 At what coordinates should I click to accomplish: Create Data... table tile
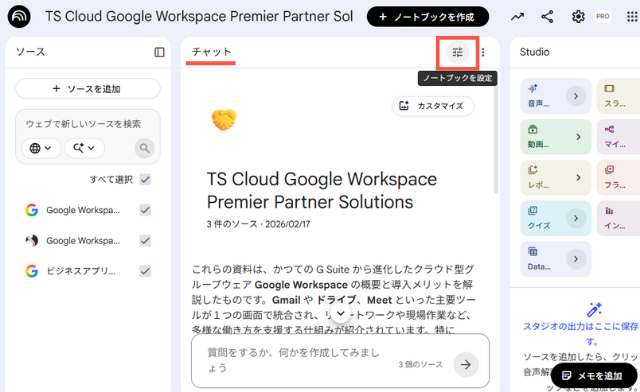pos(555,259)
